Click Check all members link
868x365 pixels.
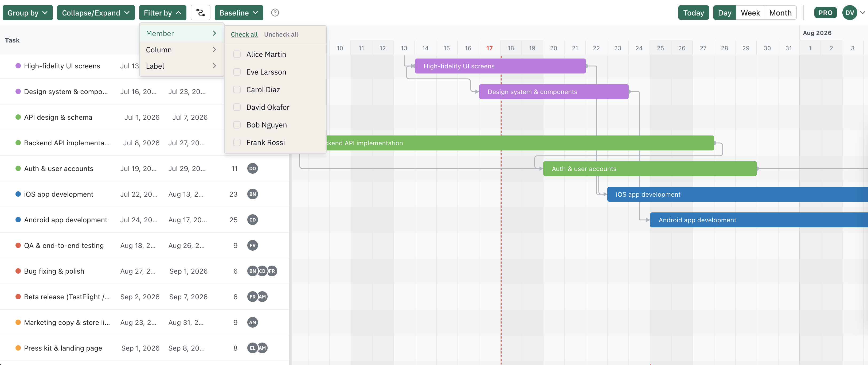click(244, 34)
